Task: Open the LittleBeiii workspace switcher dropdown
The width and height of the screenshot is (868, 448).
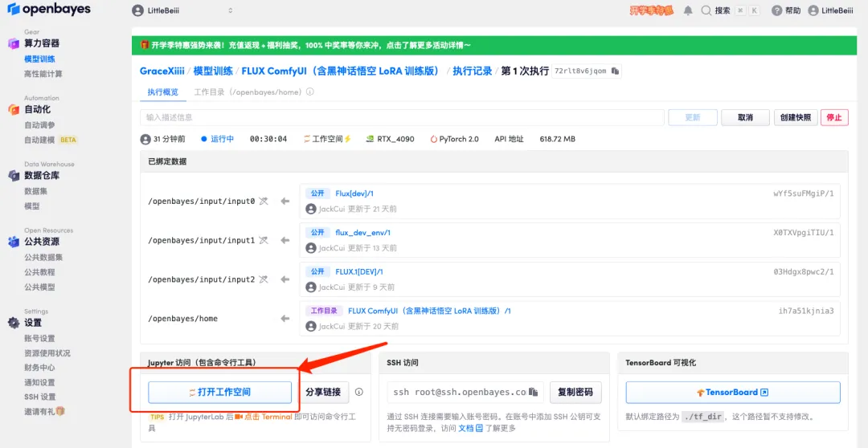Action: [x=182, y=10]
